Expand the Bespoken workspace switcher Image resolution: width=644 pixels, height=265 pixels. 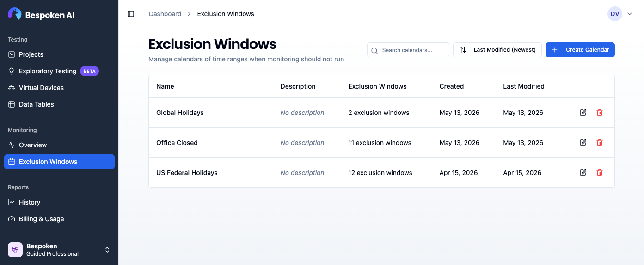[x=107, y=250]
